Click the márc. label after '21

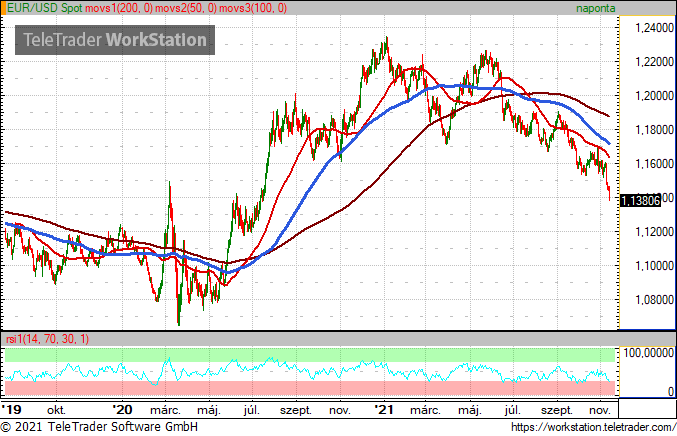click(426, 410)
